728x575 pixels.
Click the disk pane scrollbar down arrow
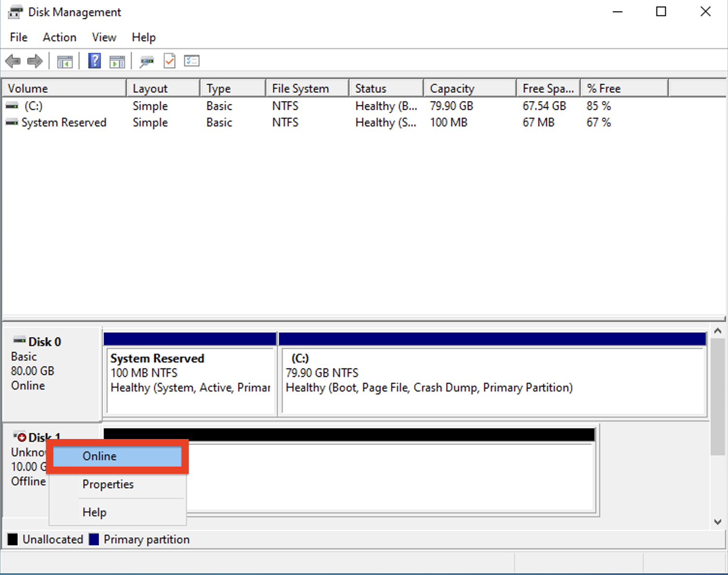point(718,522)
